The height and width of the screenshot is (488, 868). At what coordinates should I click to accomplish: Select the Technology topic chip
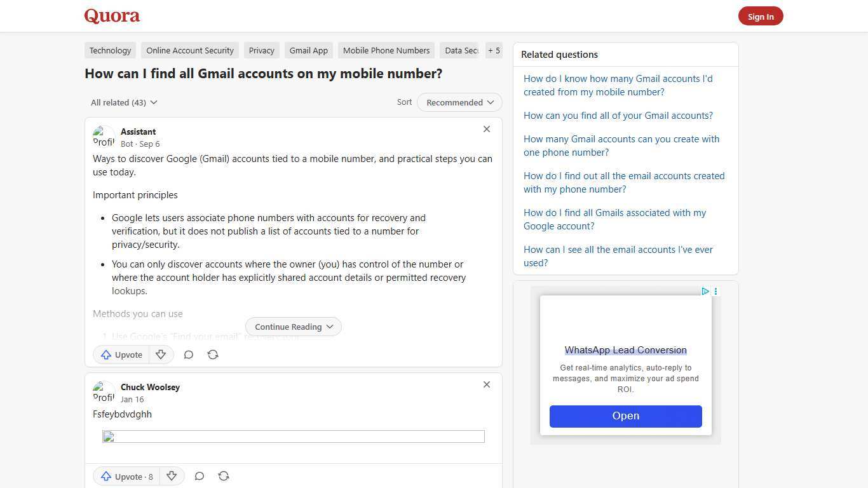point(110,50)
